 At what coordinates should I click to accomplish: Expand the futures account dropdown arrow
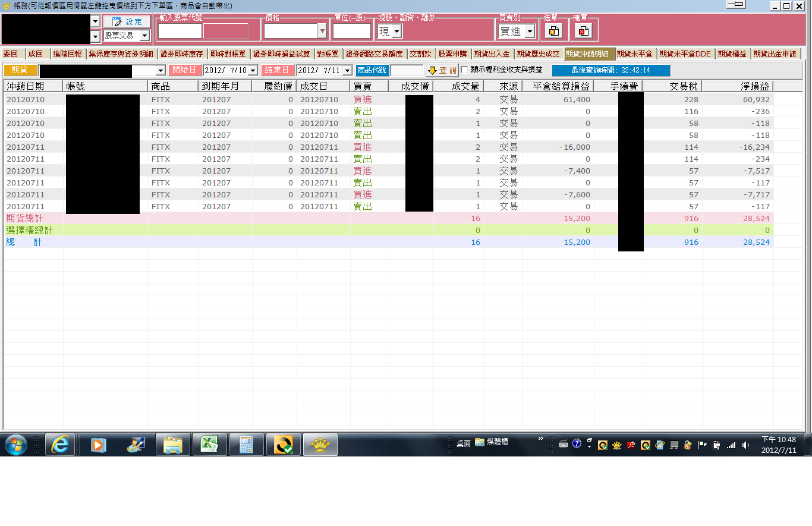(160, 71)
